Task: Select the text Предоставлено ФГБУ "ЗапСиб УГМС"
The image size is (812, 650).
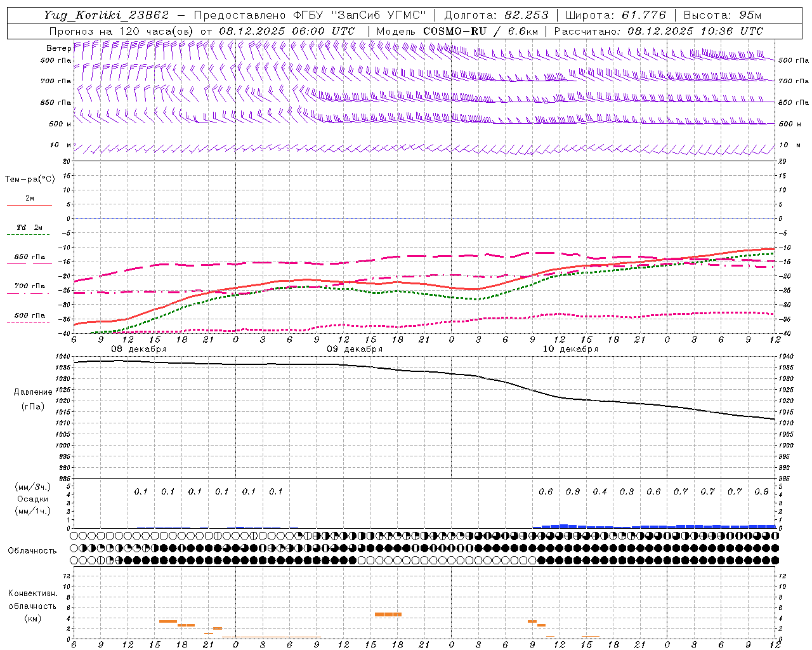Action: (310, 15)
